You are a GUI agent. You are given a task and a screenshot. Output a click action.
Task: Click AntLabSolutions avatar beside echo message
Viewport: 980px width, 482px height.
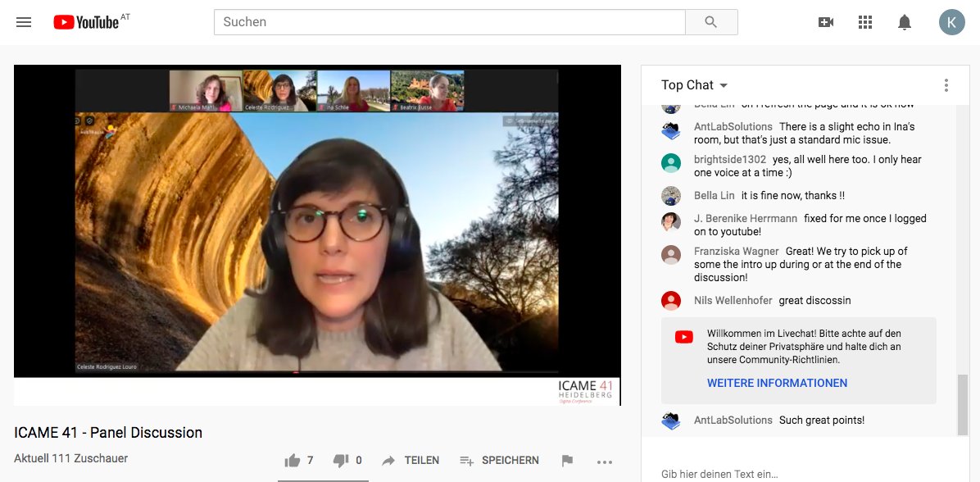670,130
